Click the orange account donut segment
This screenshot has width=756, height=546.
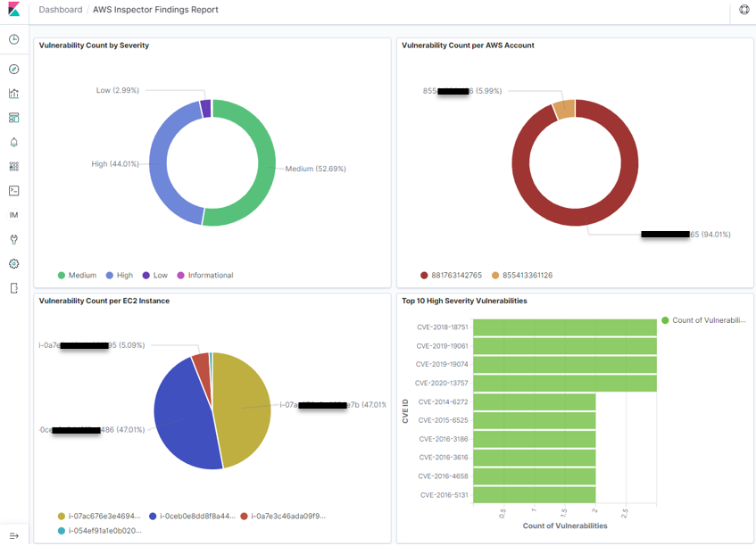(565, 110)
